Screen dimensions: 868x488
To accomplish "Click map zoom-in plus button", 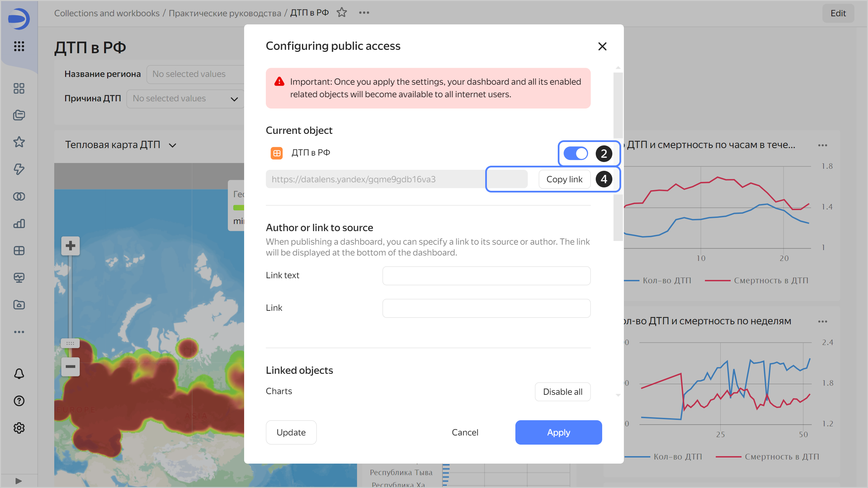I will 71,246.
